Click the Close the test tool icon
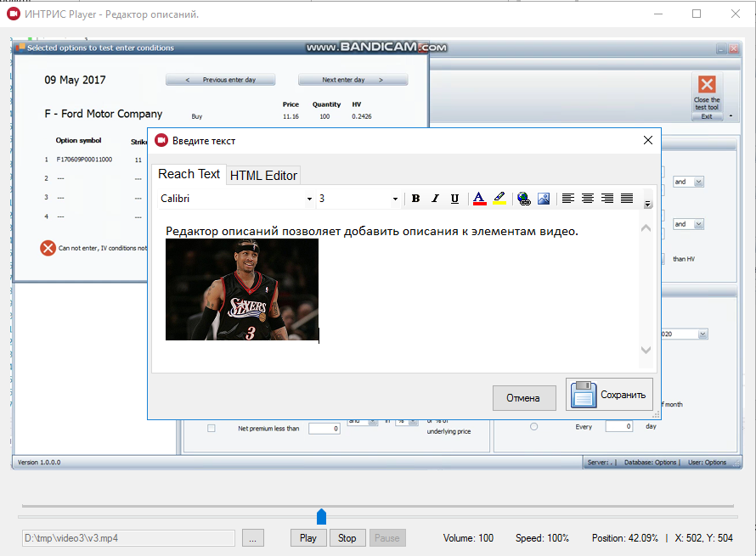This screenshot has width=756, height=556. coord(707,84)
